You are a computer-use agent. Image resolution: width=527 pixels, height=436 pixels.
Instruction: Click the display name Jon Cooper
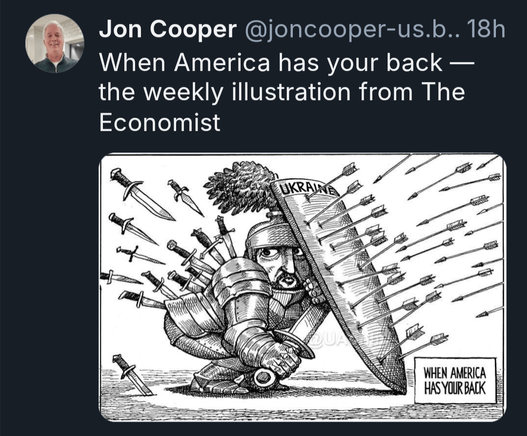168,29
